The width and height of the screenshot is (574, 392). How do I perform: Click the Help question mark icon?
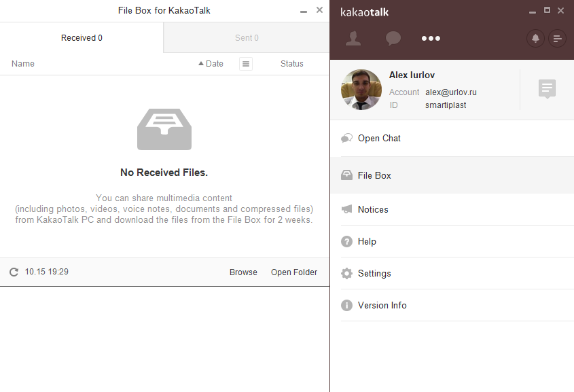[x=346, y=242]
